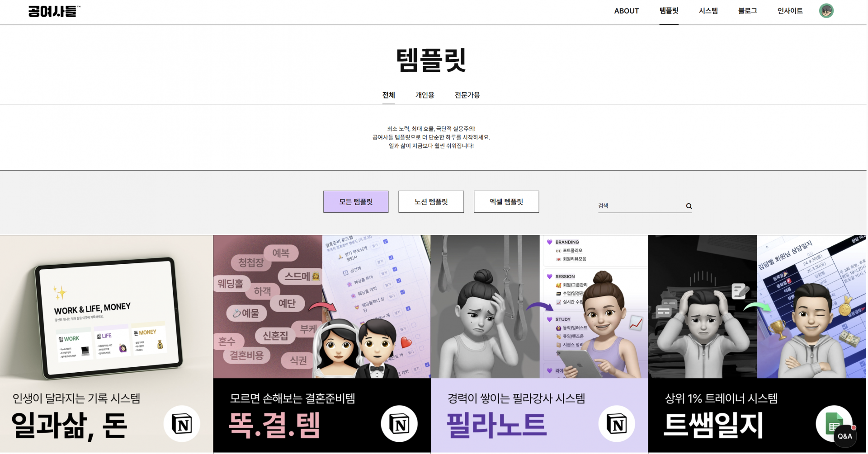Select the 모든 템플릿 filter button
Screen dimensions: 868x454
pos(356,201)
